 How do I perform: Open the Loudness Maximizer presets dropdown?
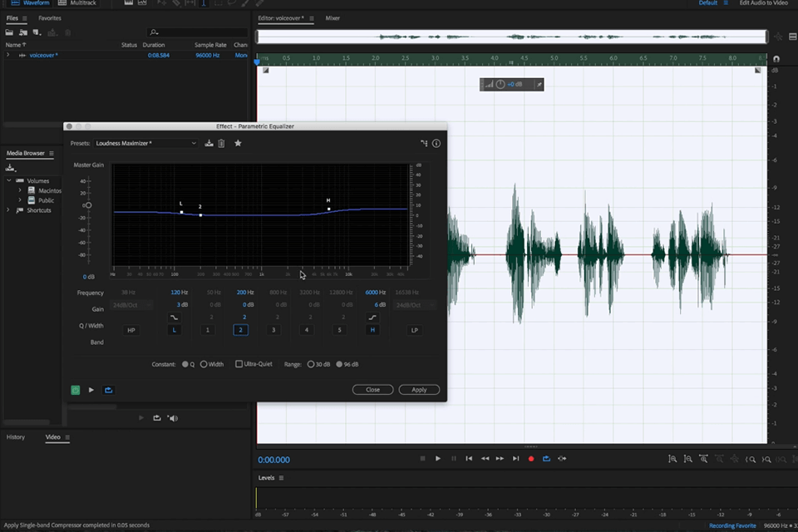(145, 143)
